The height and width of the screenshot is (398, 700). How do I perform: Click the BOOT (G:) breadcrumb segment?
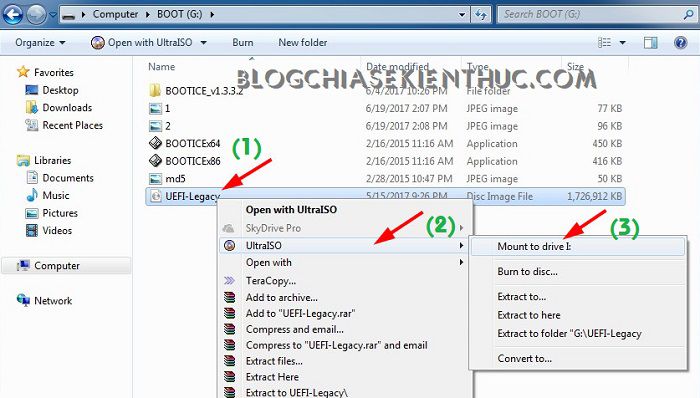[179, 14]
